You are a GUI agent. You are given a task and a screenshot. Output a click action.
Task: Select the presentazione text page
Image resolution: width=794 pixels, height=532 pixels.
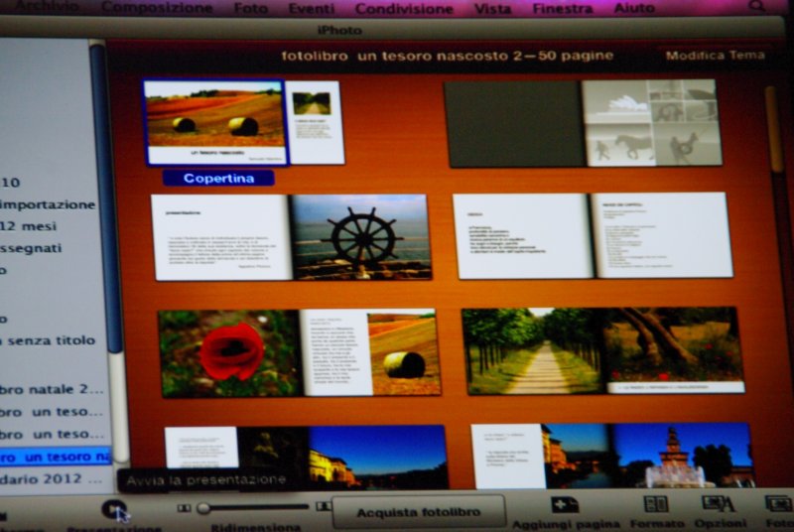(x=221, y=237)
